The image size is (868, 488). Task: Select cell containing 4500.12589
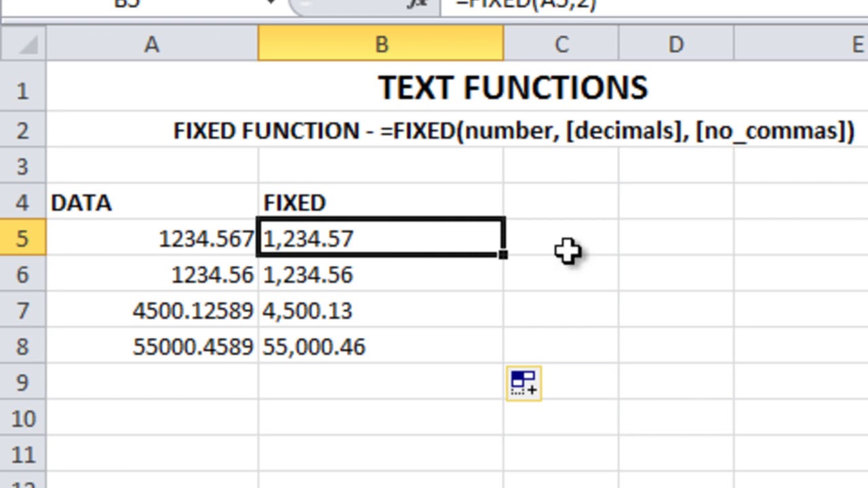point(152,310)
